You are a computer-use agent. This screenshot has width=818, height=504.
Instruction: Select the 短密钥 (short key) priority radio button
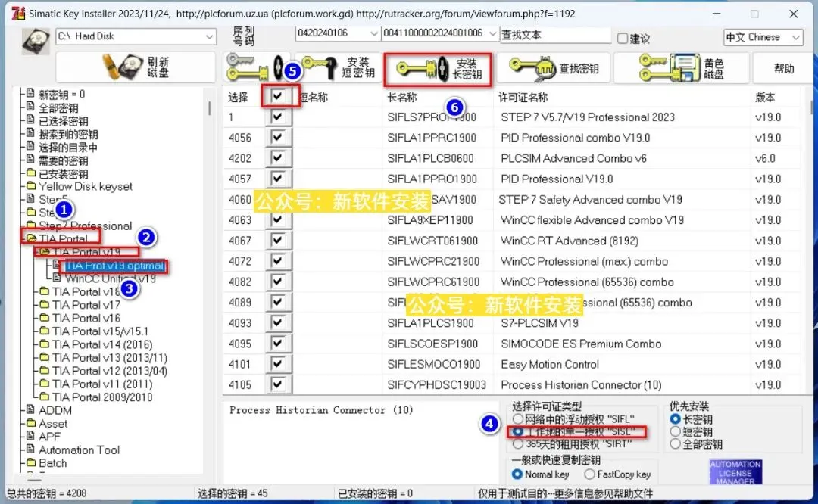pyautogui.click(x=675, y=431)
